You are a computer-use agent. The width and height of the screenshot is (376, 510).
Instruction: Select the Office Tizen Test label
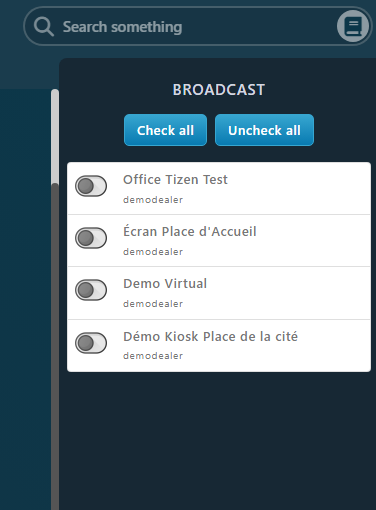[175, 180]
